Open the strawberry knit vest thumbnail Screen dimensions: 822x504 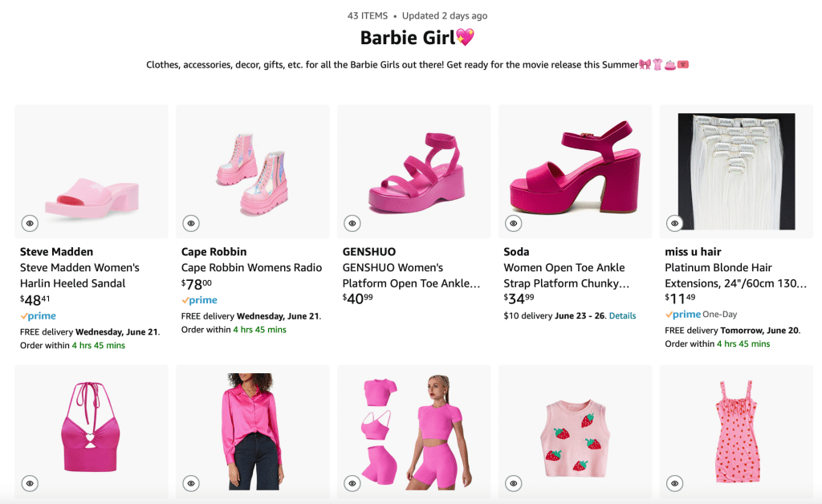click(x=575, y=431)
